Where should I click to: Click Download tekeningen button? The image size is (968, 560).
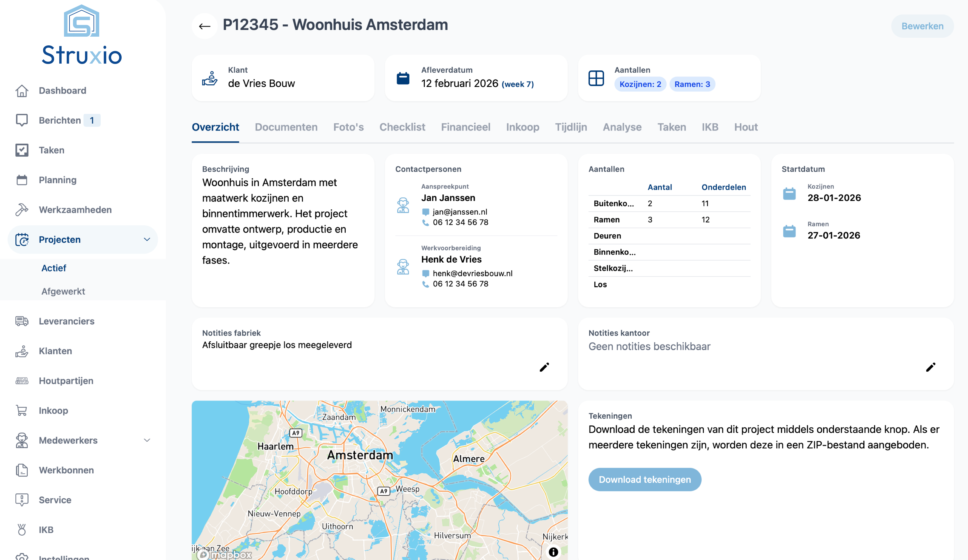644,479
